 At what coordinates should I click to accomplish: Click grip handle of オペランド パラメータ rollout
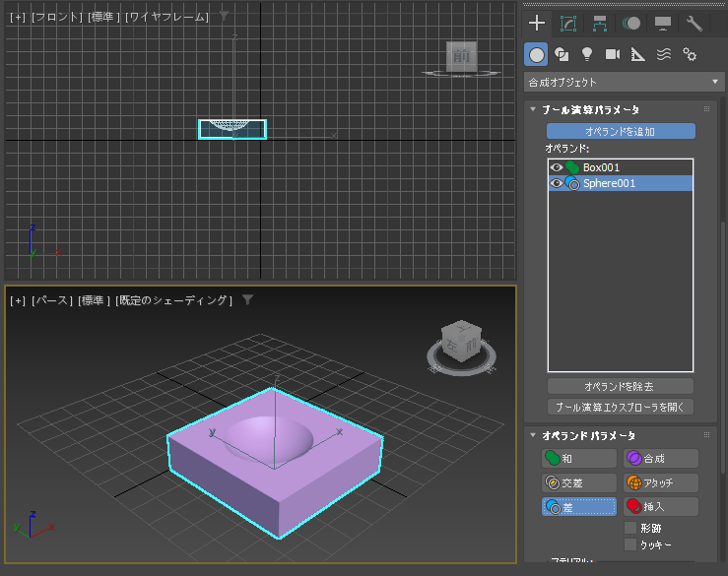[x=706, y=435]
